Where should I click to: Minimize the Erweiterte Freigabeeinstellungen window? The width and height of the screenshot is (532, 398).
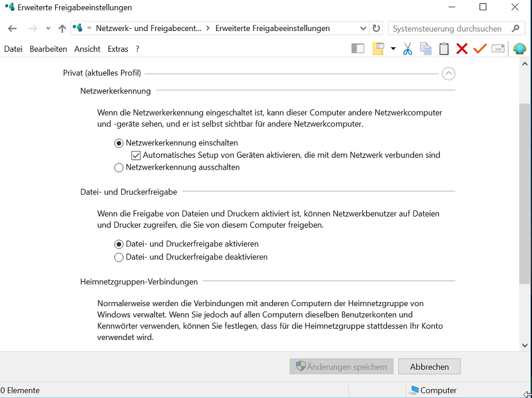pos(451,7)
